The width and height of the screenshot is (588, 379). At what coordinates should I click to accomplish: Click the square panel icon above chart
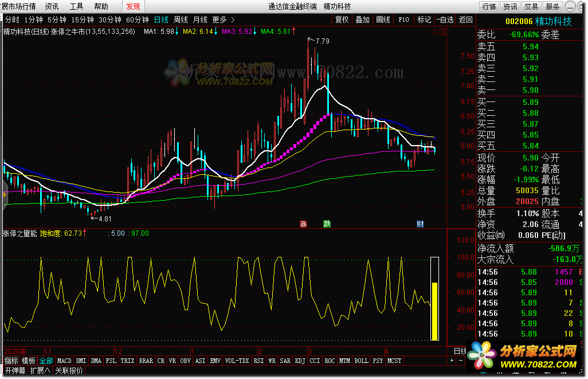[442, 32]
